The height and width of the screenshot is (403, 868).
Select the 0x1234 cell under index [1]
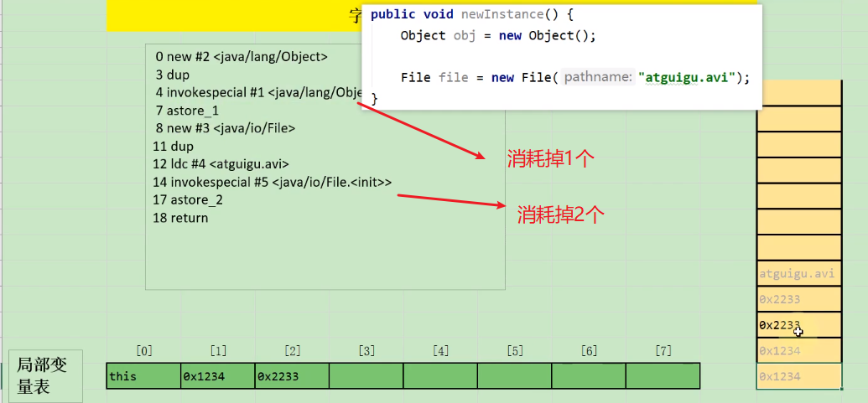pos(217,376)
